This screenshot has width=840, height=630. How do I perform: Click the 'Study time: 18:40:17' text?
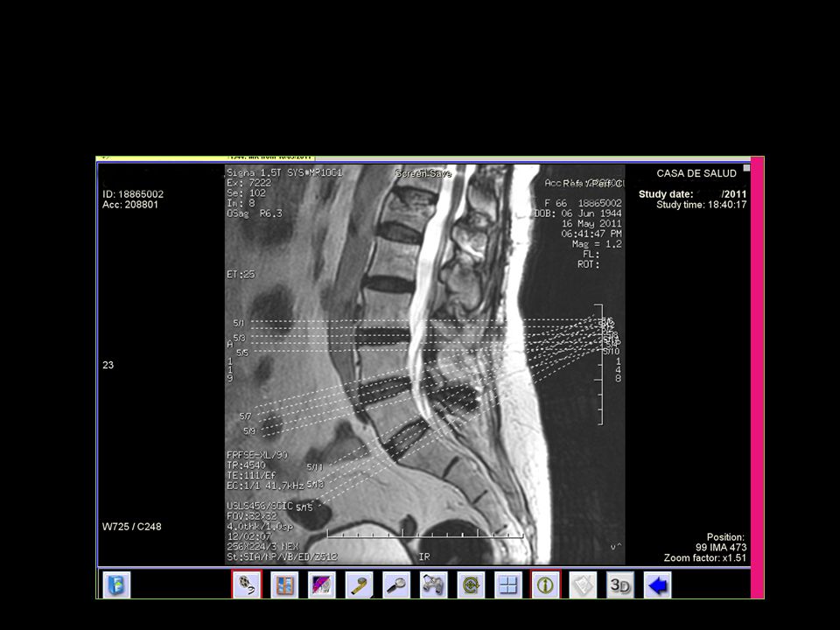[701, 205]
